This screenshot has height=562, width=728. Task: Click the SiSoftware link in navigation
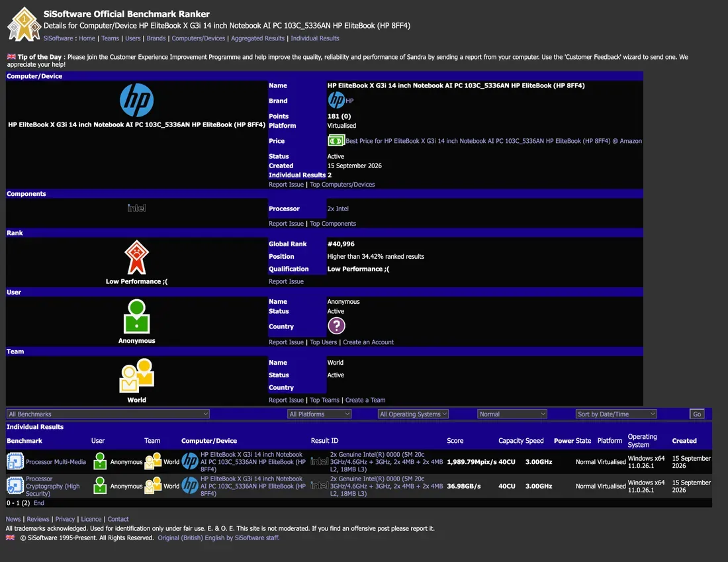tap(58, 38)
